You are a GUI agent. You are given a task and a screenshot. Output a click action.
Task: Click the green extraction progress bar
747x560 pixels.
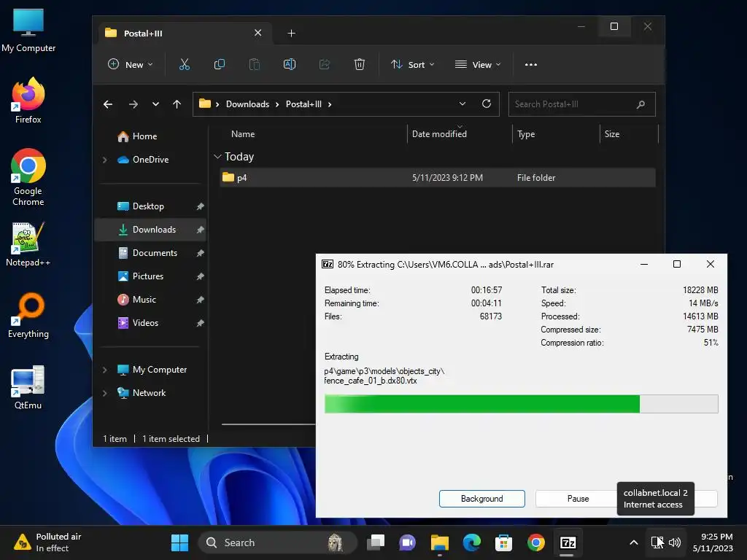click(521, 404)
